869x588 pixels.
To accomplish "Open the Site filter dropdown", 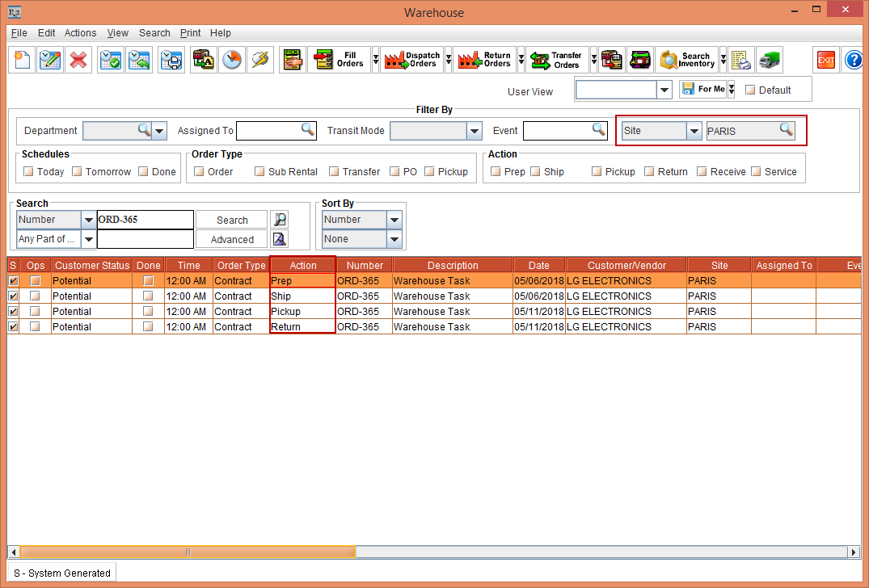I will 694,131.
